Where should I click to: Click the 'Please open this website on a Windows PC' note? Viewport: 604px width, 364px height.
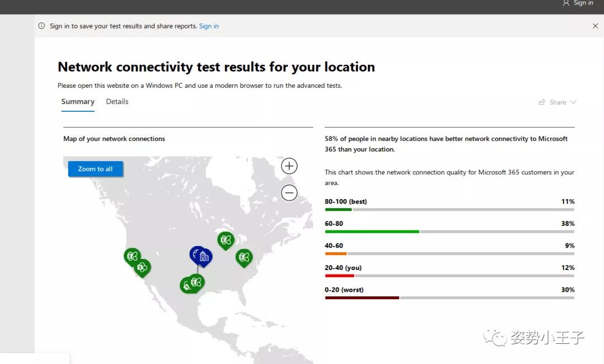pyautogui.click(x=200, y=86)
